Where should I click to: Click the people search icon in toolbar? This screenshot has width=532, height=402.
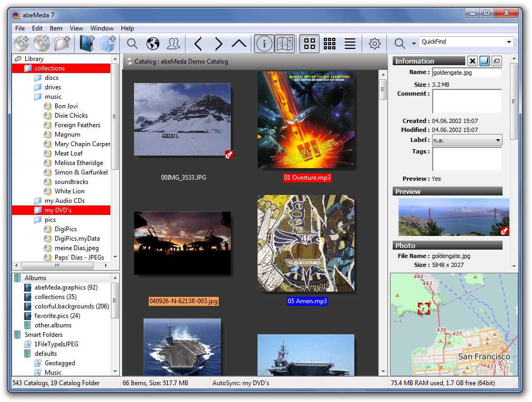[173, 44]
